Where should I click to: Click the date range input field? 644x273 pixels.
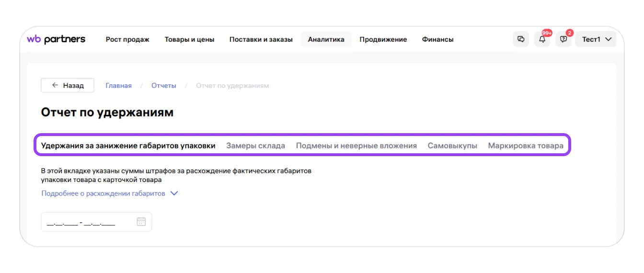click(x=86, y=222)
